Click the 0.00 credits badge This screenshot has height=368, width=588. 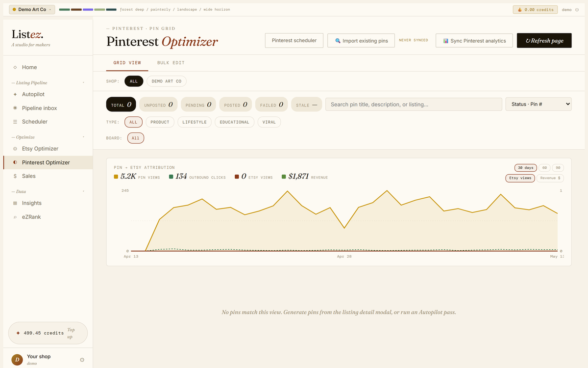pyautogui.click(x=536, y=9)
